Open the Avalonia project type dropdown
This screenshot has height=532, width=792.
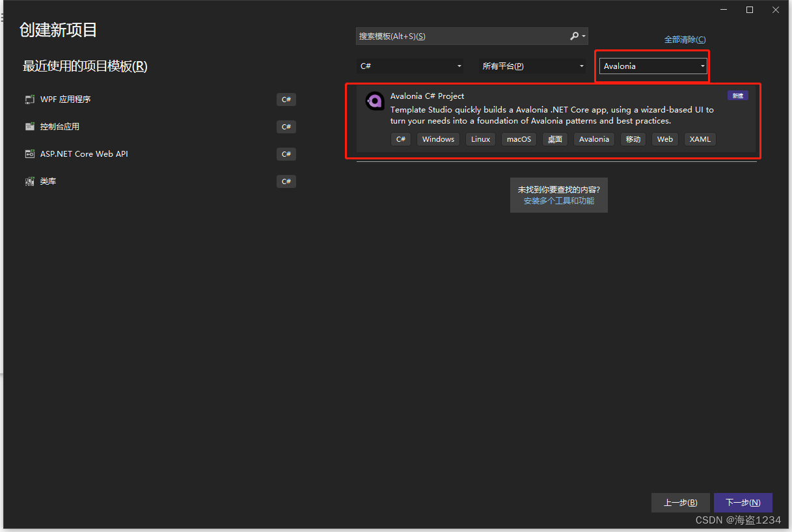tap(653, 66)
